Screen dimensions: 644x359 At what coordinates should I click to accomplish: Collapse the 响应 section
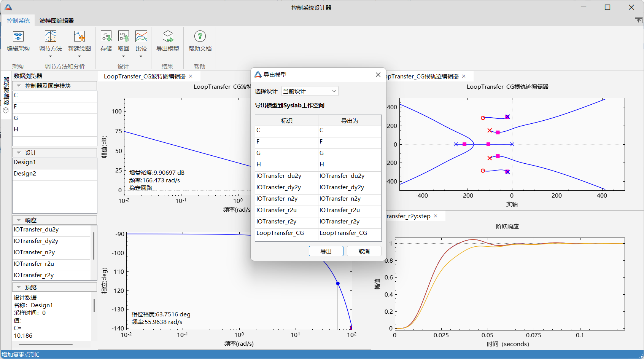(x=19, y=220)
